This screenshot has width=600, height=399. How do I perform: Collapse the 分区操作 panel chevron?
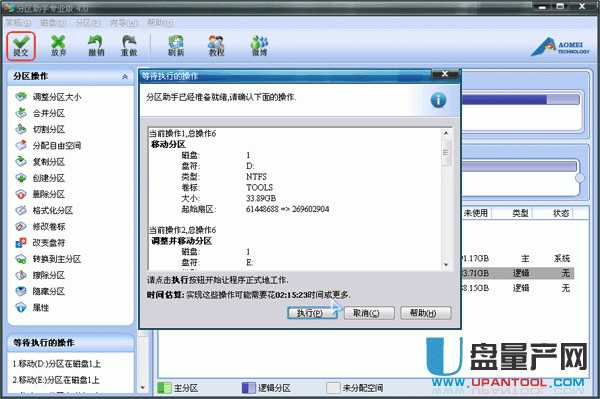124,77
